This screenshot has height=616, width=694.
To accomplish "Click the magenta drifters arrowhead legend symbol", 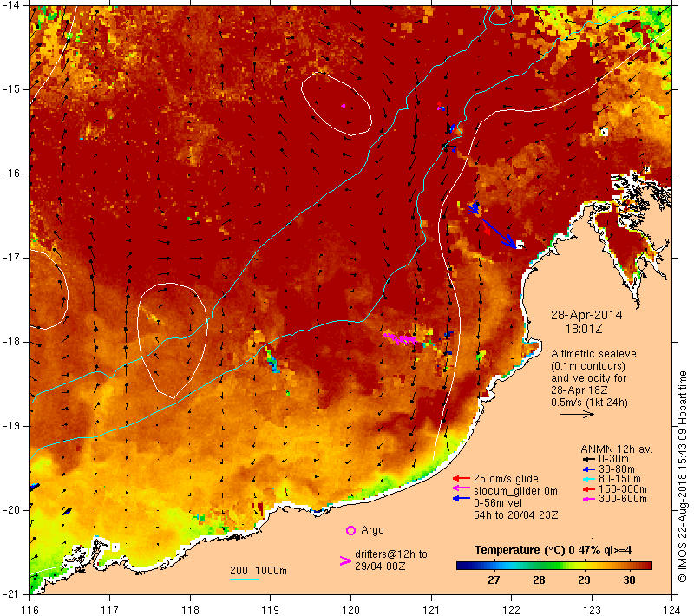I will pos(345,560).
